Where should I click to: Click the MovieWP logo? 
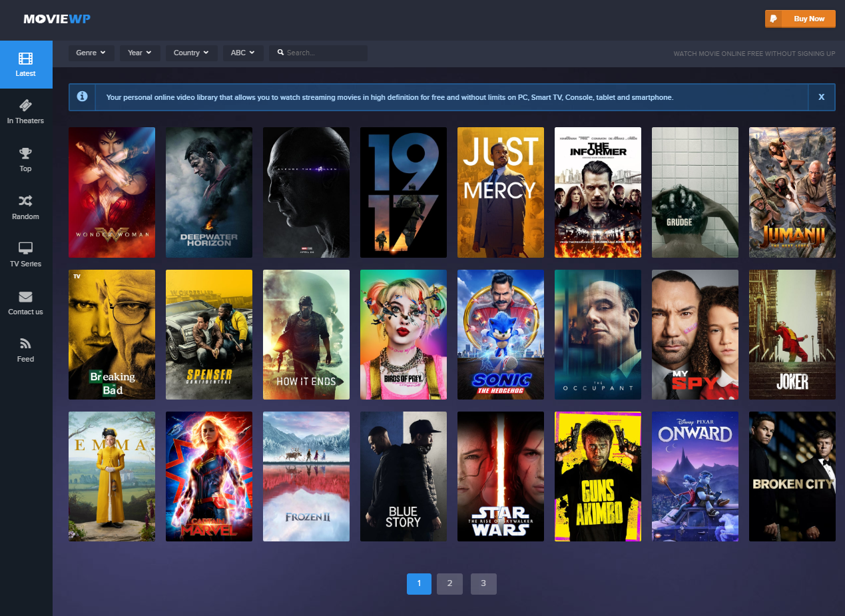57,19
